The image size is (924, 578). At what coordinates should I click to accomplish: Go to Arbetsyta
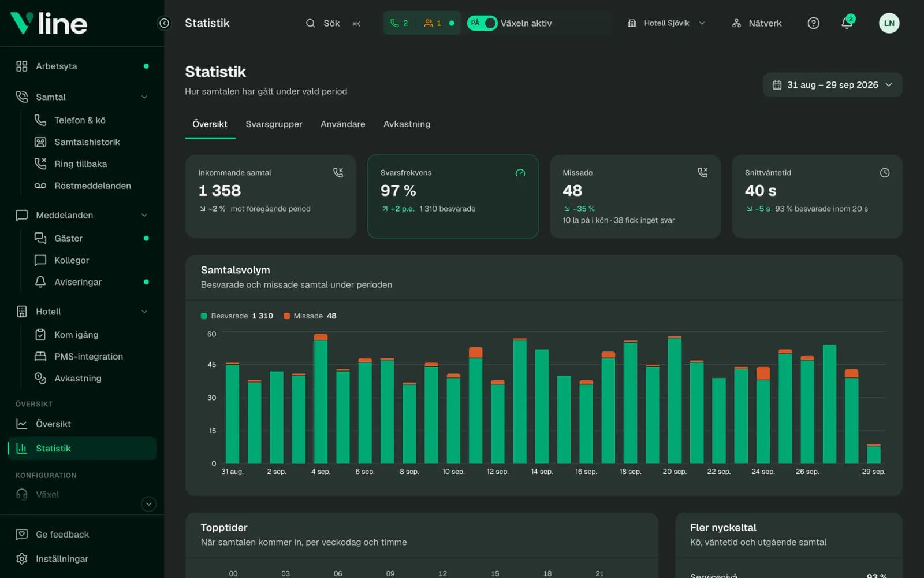(82, 66)
